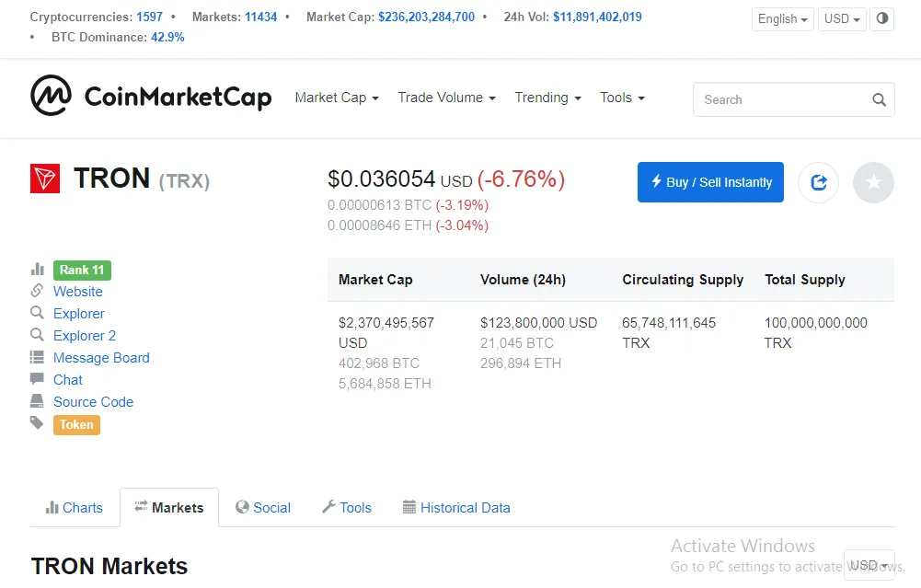
Task: Click the 0.00008646 ETH price text
Action: coord(379,225)
